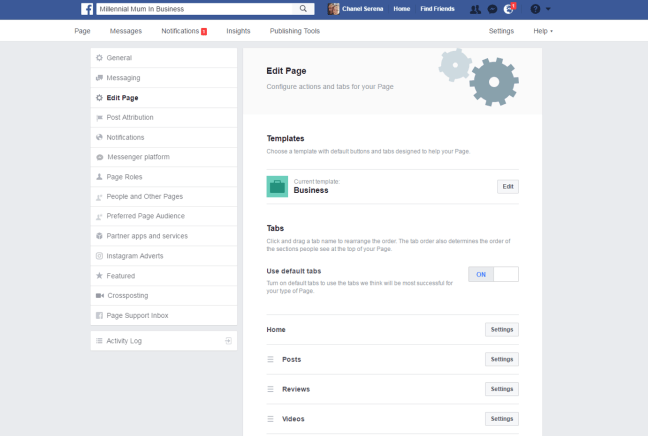648x436 pixels.
Task: Open the Settings tab in page nav
Action: click(x=501, y=31)
